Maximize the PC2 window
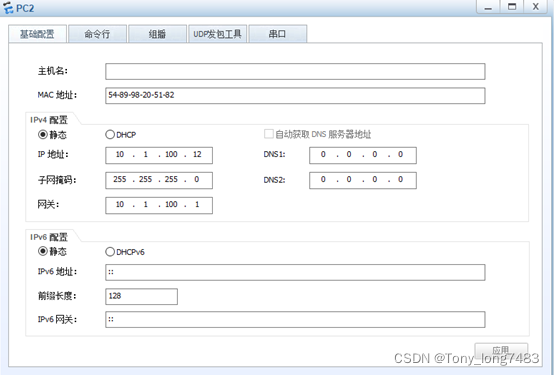 tap(512, 7)
